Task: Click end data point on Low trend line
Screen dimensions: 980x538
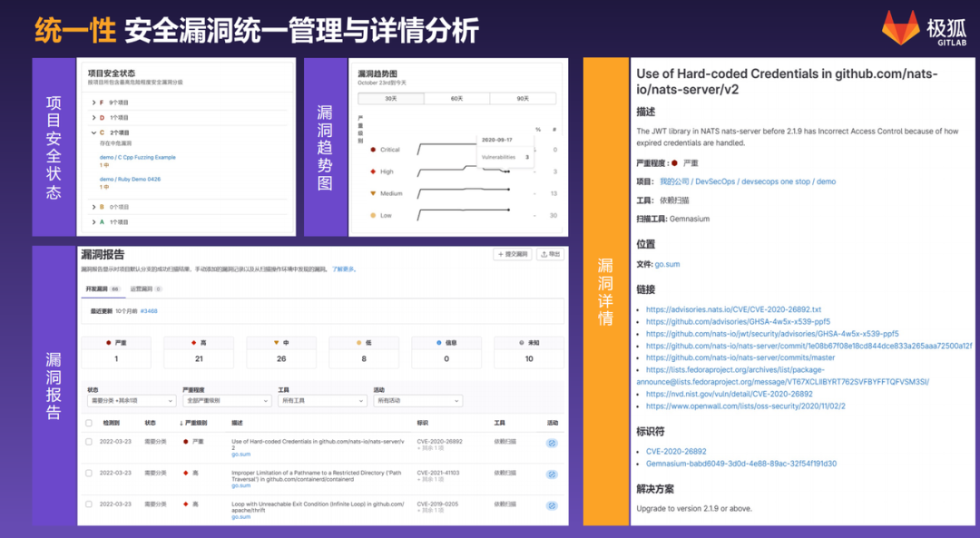Action: tap(509, 210)
